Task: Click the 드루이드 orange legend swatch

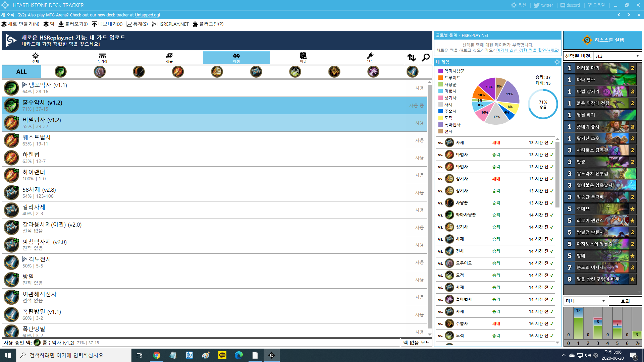Action: [x=440, y=78]
